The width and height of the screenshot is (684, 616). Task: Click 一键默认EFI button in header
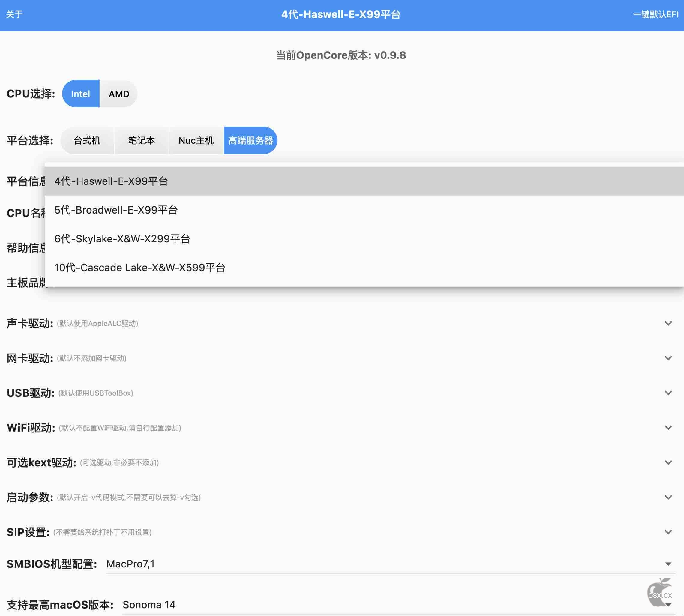(655, 15)
